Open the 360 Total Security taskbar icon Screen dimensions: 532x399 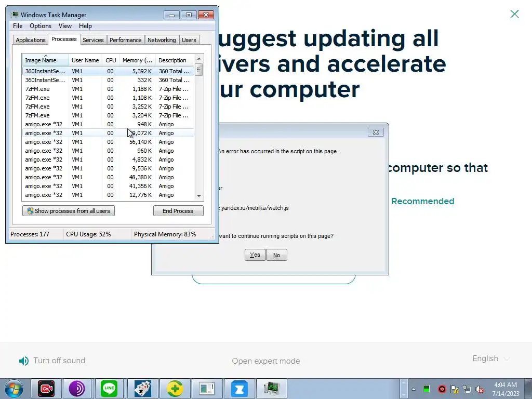tap(175, 389)
